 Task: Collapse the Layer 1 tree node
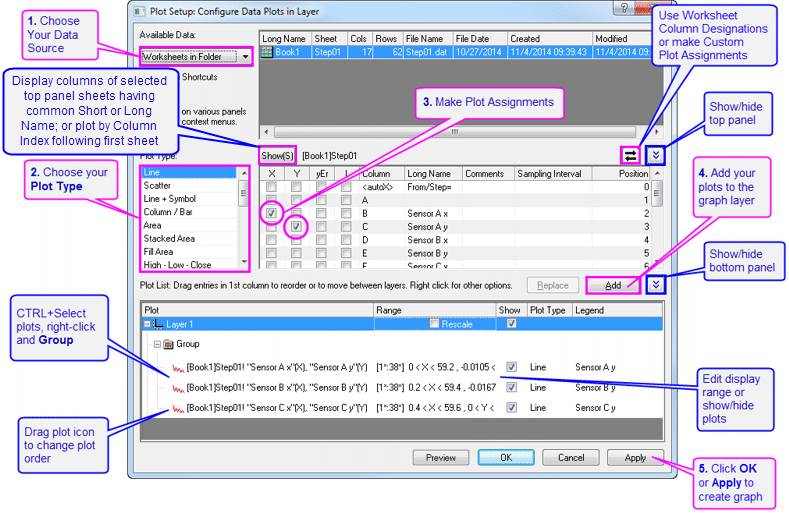(x=147, y=325)
